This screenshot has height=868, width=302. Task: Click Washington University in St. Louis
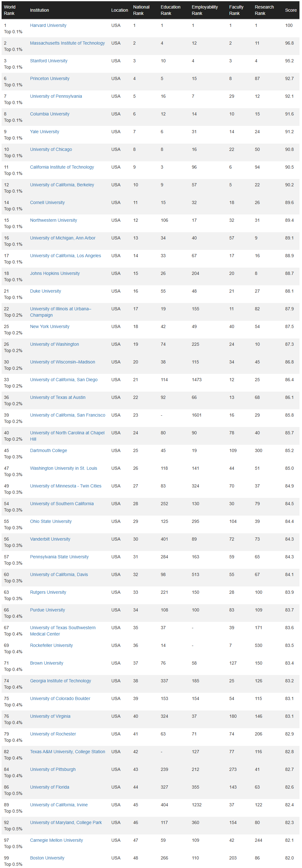pyautogui.click(x=63, y=468)
